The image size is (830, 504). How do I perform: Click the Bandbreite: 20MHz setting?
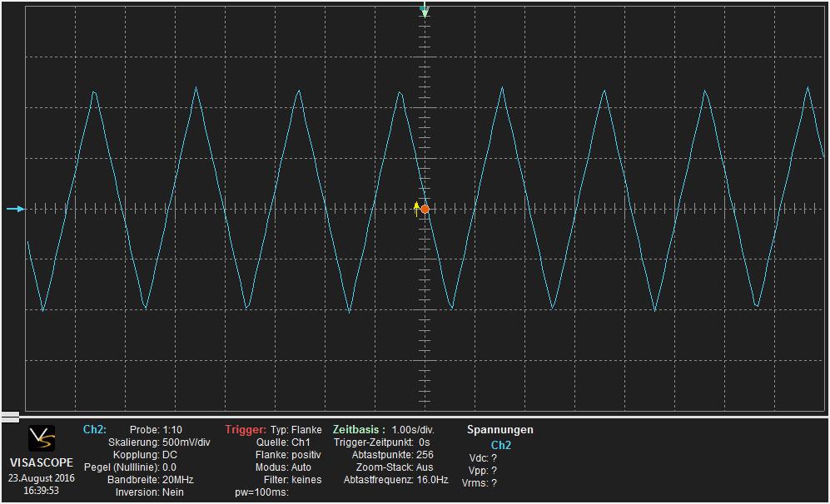point(151,480)
